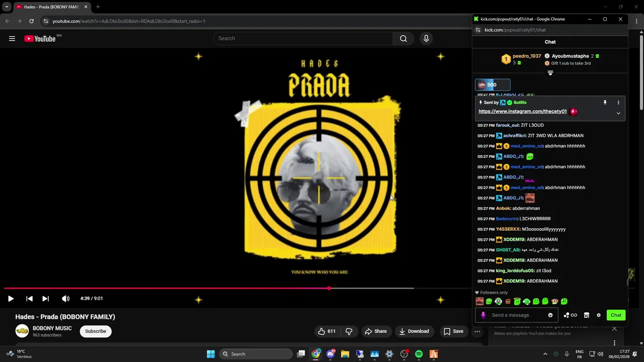The height and width of the screenshot is (362, 644).
Task: Open a new Chrome tab
Action: click(98, 7)
